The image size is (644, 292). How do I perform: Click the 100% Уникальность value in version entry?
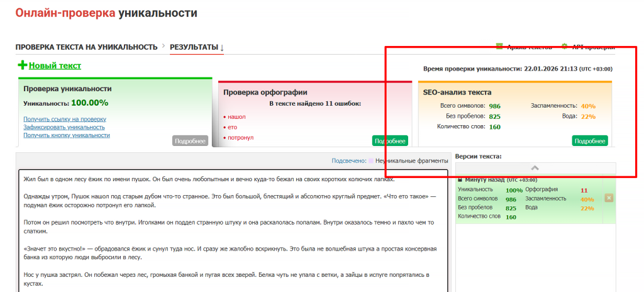[x=514, y=191]
